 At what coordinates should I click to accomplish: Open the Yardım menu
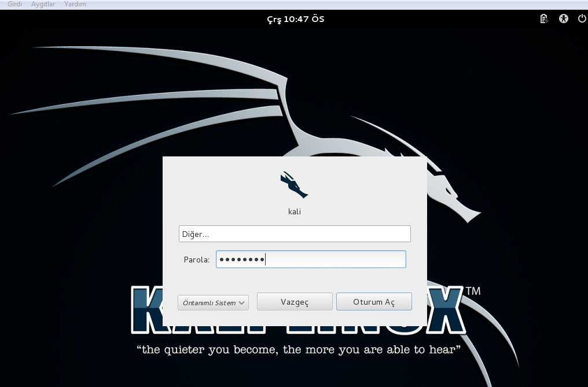coord(75,4)
